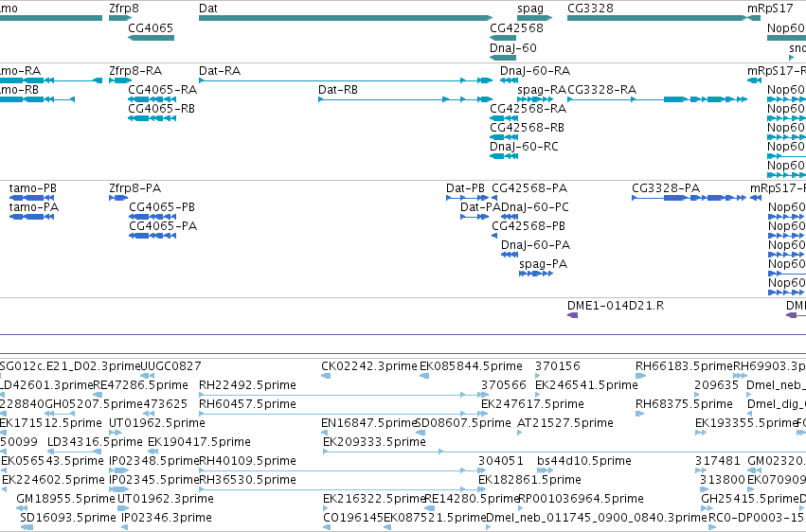Click the 370156 EST label
Screen dimensions: 806x532
(557, 366)
